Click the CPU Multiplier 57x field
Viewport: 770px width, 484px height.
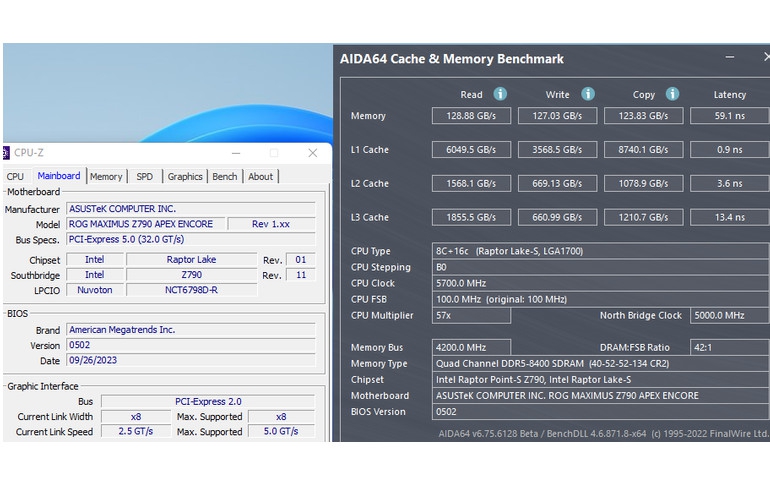click(471, 315)
